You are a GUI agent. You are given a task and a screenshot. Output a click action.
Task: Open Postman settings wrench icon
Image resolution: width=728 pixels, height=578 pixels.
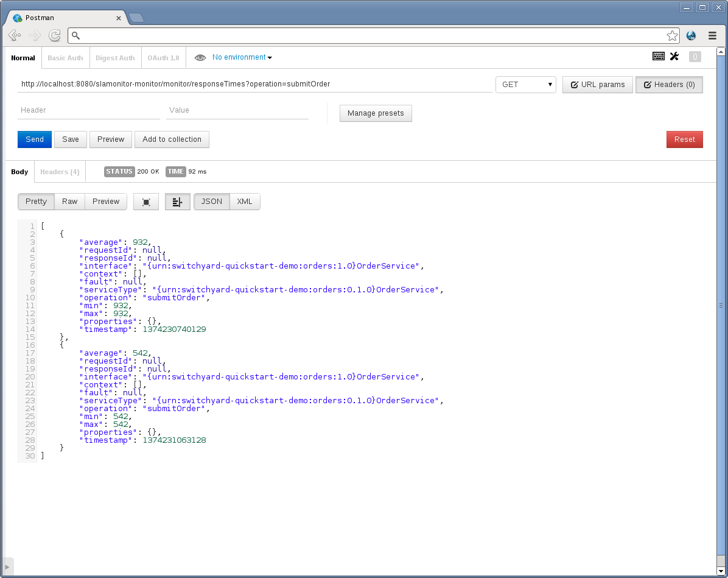point(674,57)
